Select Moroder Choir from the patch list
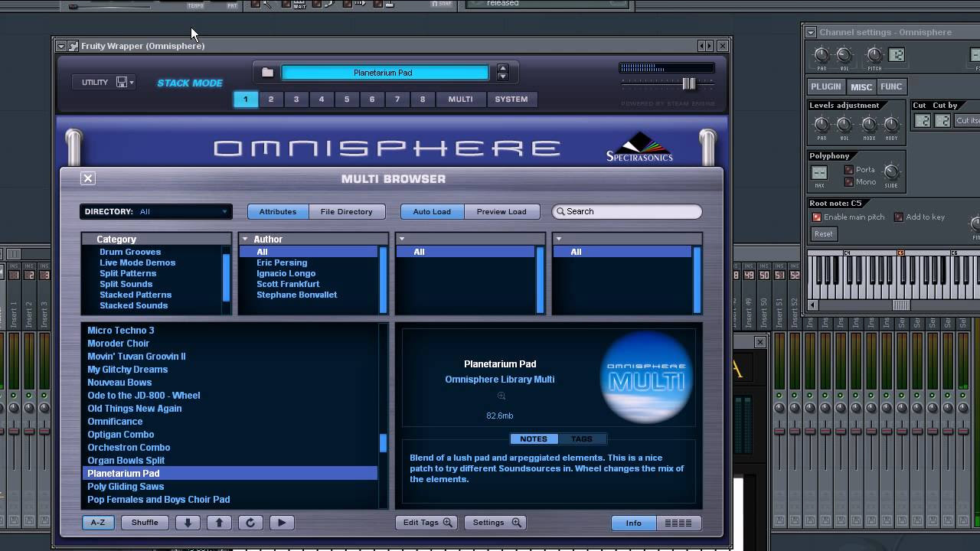 click(x=119, y=343)
